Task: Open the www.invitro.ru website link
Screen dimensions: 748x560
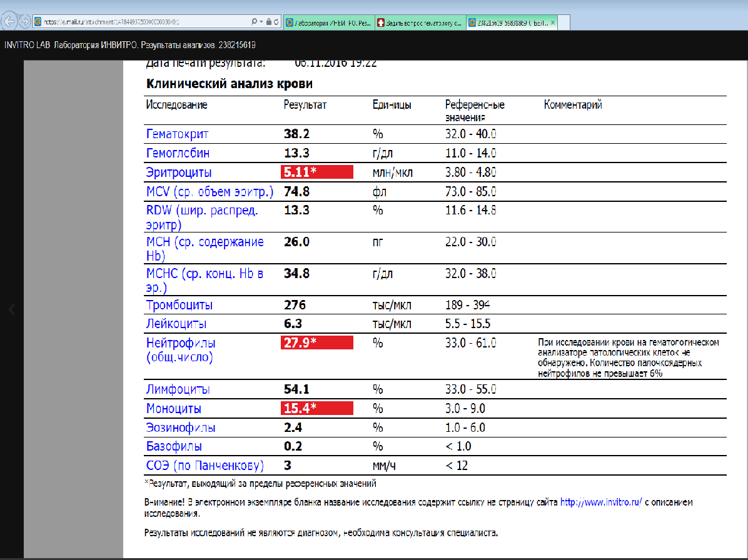Action: point(600,502)
